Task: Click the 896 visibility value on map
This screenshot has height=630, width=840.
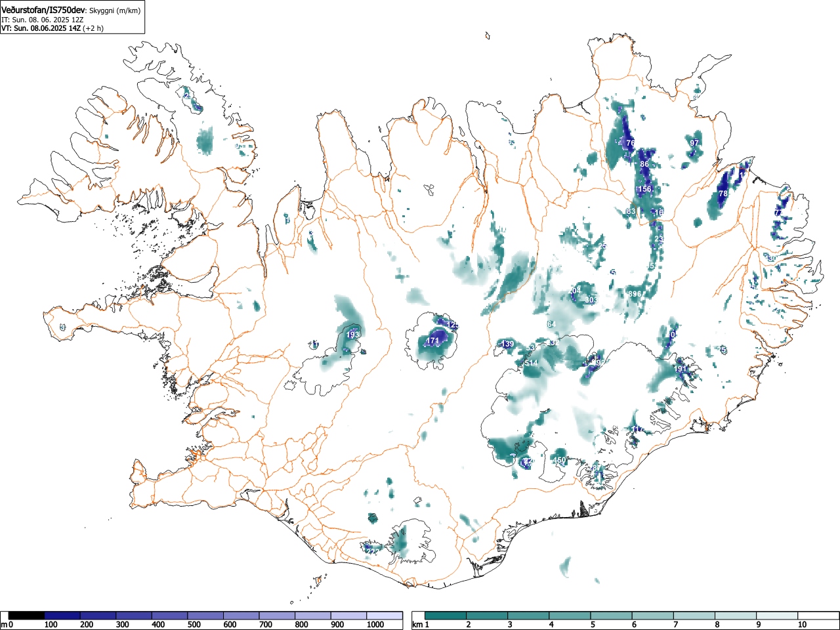Action: [x=634, y=293]
